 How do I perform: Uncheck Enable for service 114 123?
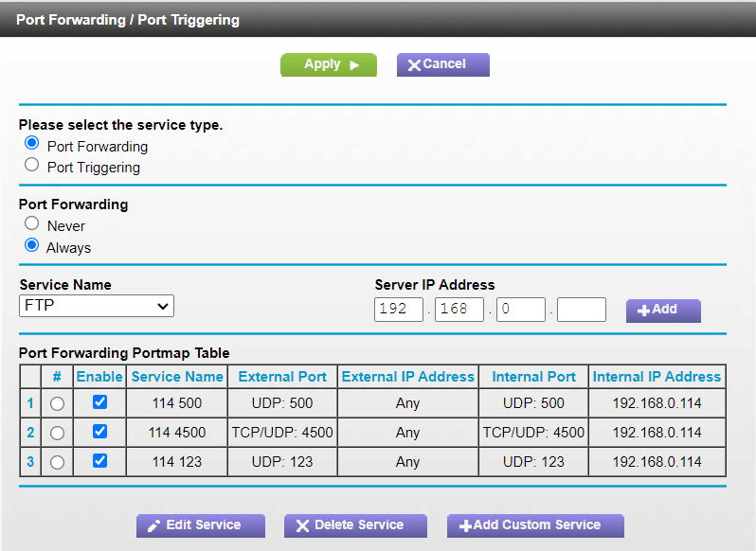[99, 461]
